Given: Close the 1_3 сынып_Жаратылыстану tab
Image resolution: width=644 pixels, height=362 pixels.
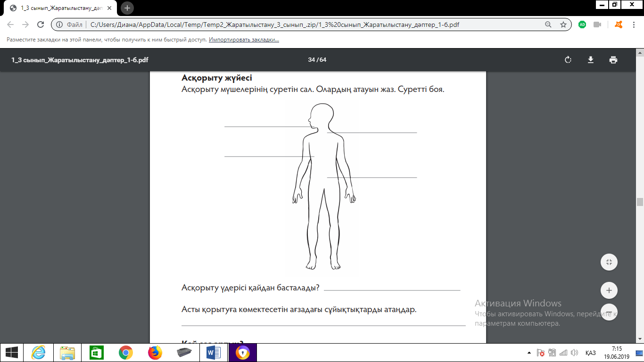Looking at the screenshot, I should [x=110, y=8].
